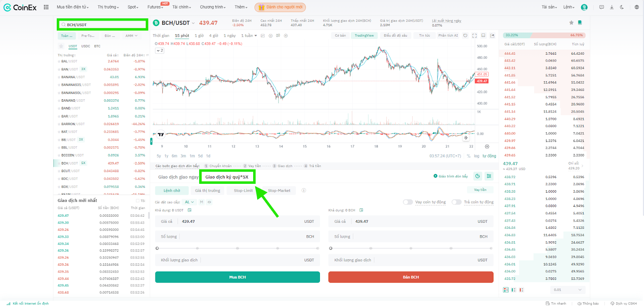Select the 1 giờ timeframe

(199, 36)
